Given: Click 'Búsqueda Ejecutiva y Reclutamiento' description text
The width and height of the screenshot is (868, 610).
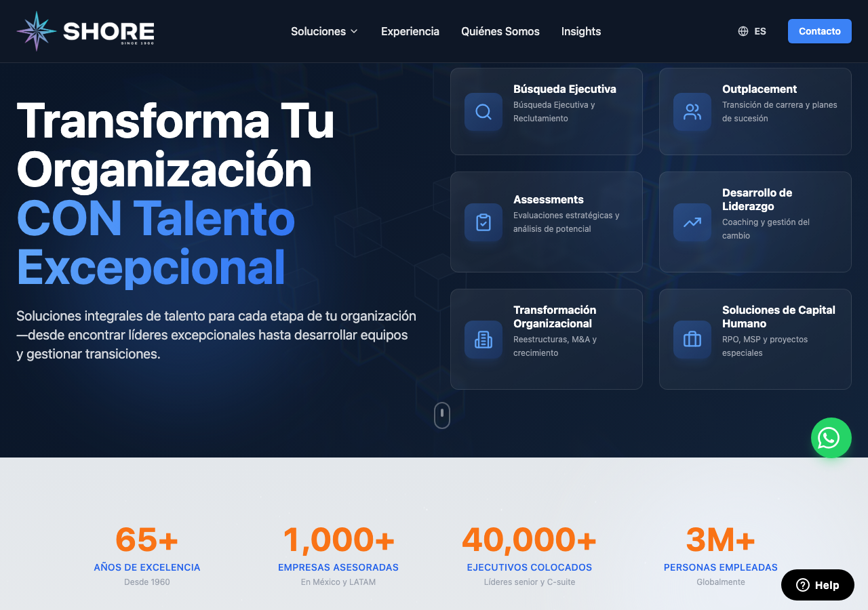Looking at the screenshot, I should click(554, 112).
